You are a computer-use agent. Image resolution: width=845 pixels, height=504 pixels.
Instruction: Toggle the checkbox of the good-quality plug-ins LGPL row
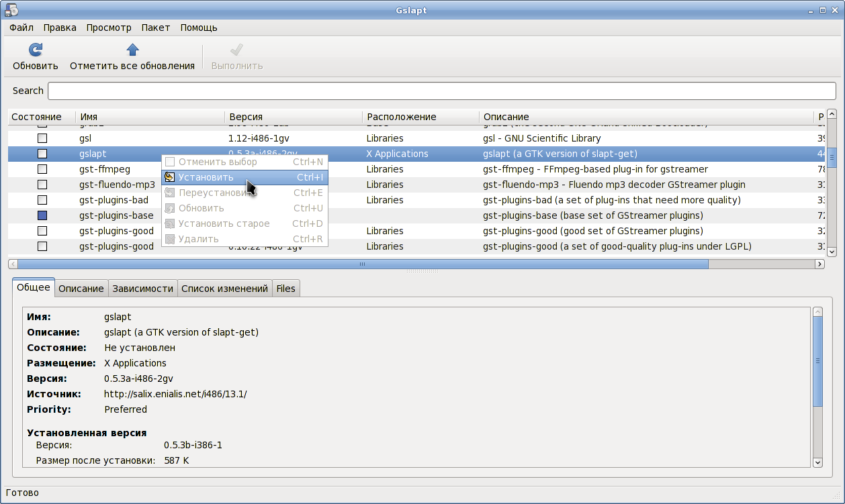[x=42, y=246]
